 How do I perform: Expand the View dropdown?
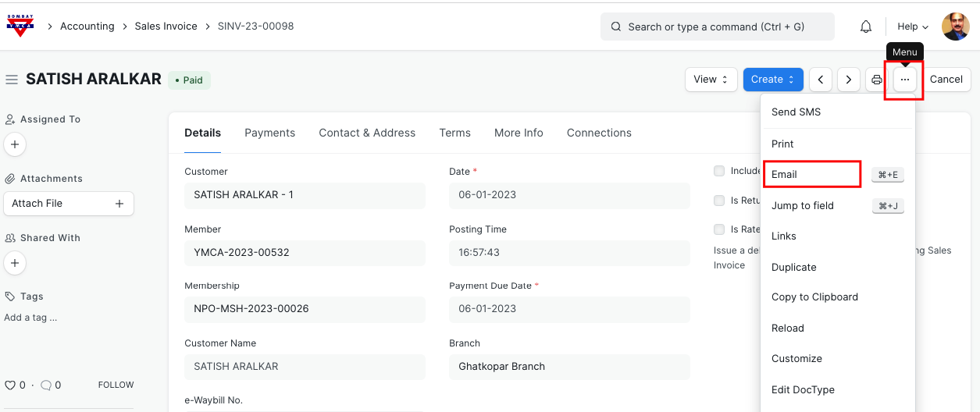tap(711, 80)
